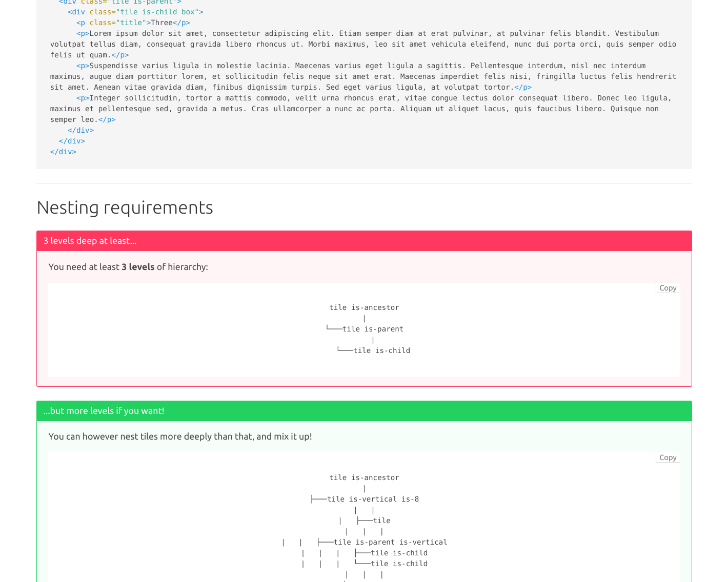Select the "Nesting requirements" heading

(x=125, y=208)
